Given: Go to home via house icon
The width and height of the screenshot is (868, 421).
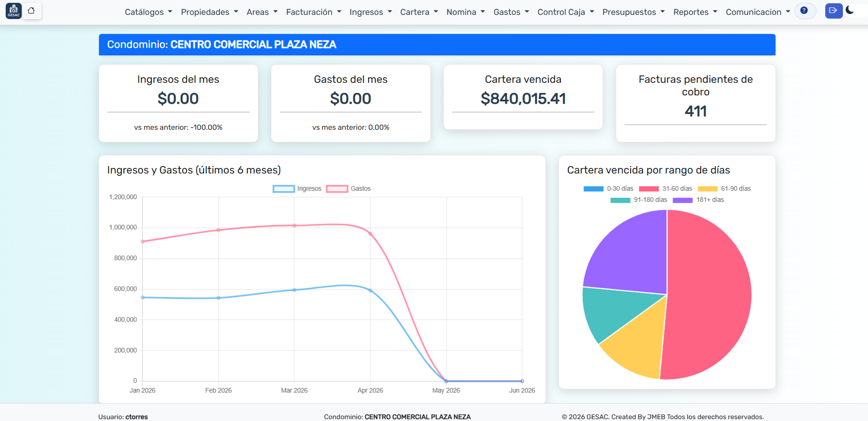Looking at the screenshot, I should (31, 10).
